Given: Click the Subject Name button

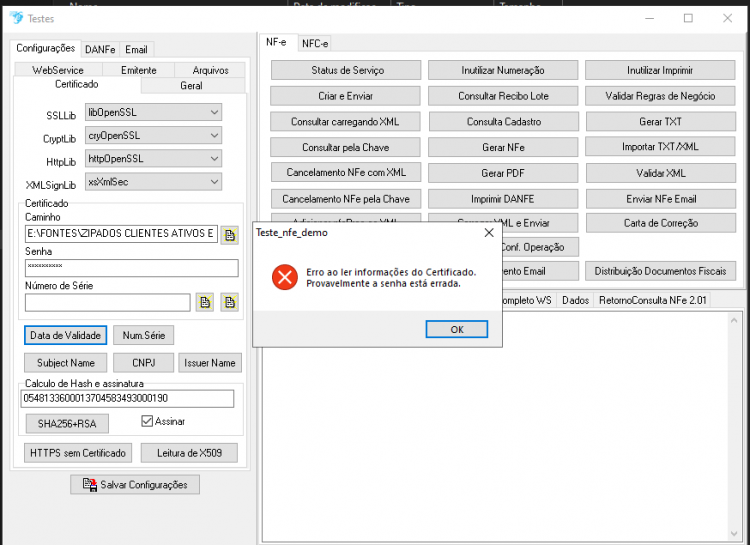Looking at the screenshot, I should (66, 363).
